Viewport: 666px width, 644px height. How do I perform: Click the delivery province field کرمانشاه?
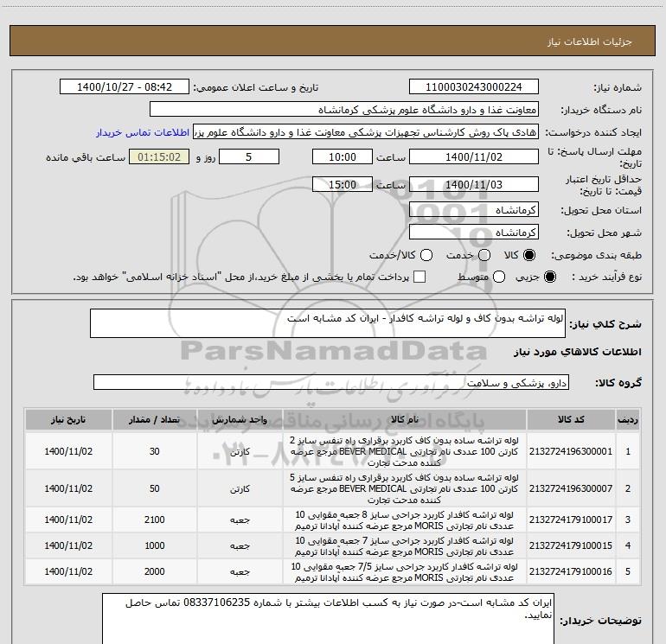474,210
